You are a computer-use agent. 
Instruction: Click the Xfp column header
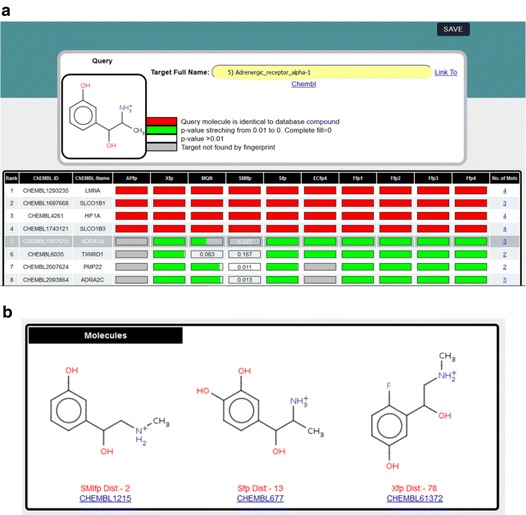(169, 178)
